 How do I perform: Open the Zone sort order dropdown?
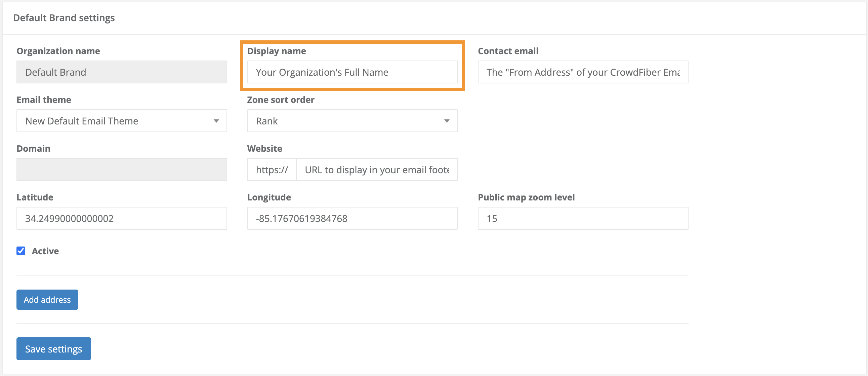point(352,121)
